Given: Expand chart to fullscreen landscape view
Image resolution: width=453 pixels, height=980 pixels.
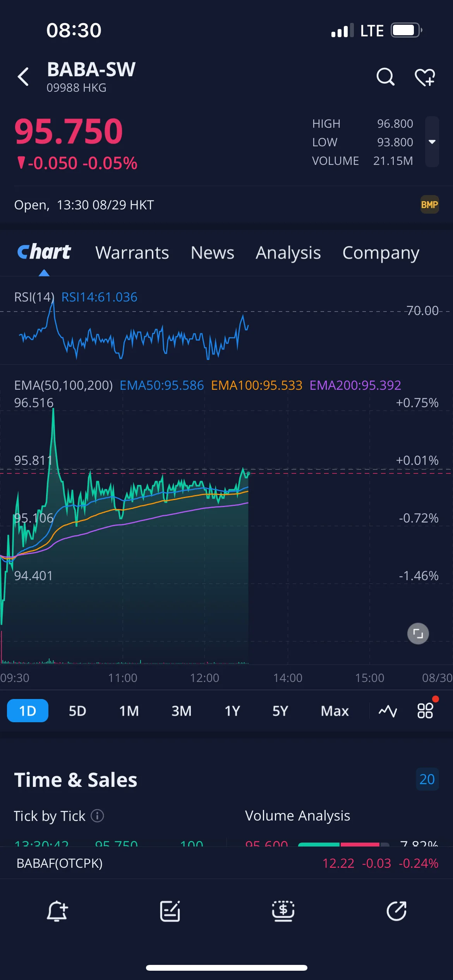Looking at the screenshot, I should coord(418,634).
